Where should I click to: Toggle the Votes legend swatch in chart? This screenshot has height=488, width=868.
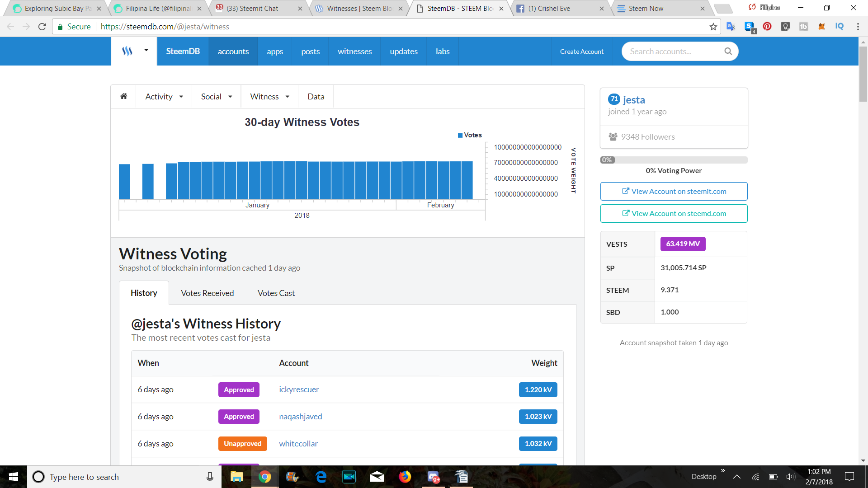click(460, 135)
